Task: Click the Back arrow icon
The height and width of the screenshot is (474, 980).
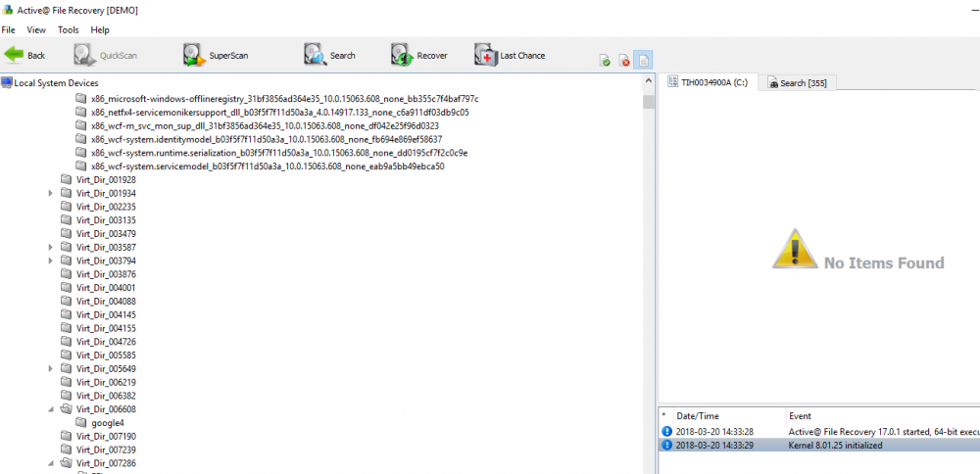Action: click(x=14, y=55)
